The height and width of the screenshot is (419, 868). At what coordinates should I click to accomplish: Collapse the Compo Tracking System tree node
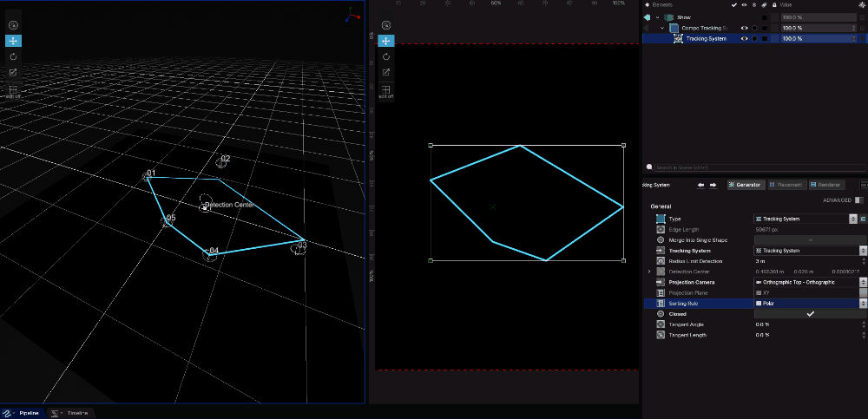662,28
